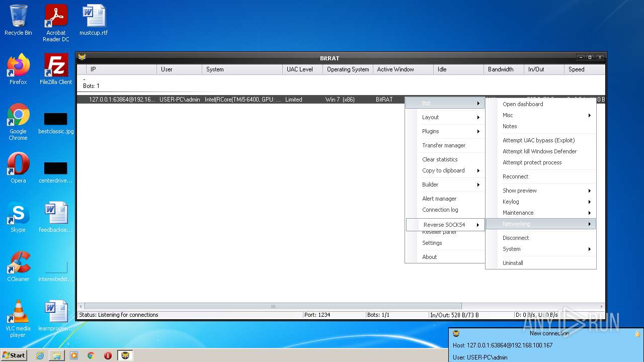Screen dimensions: 644x362
Task: Open Transfer manager menu entry
Action: [x=445, y=145]
